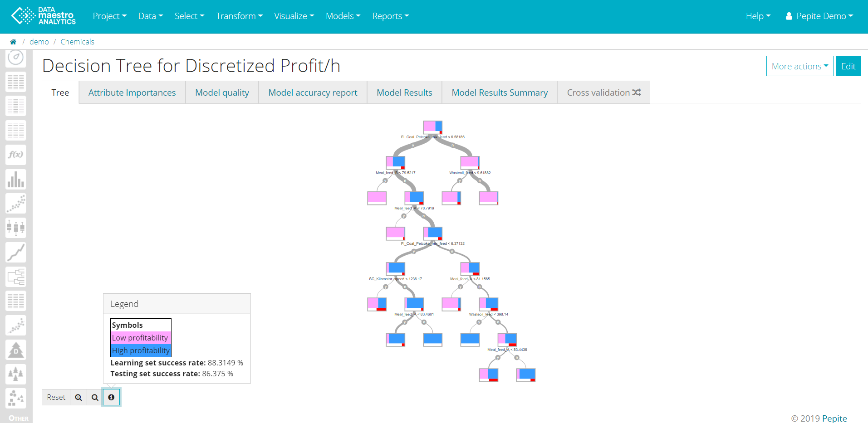The height and width of the screenshot is (423, 868).
Task: Click the High profitability legend swatch
Action: [141, 350]
